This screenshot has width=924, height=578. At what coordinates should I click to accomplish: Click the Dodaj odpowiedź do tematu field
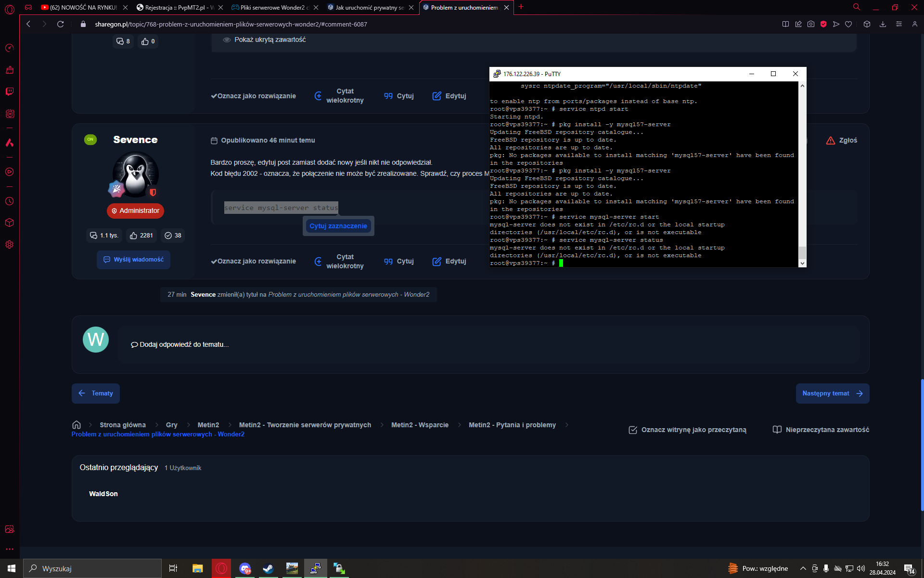pyautogui.click(x=488, y=344)
